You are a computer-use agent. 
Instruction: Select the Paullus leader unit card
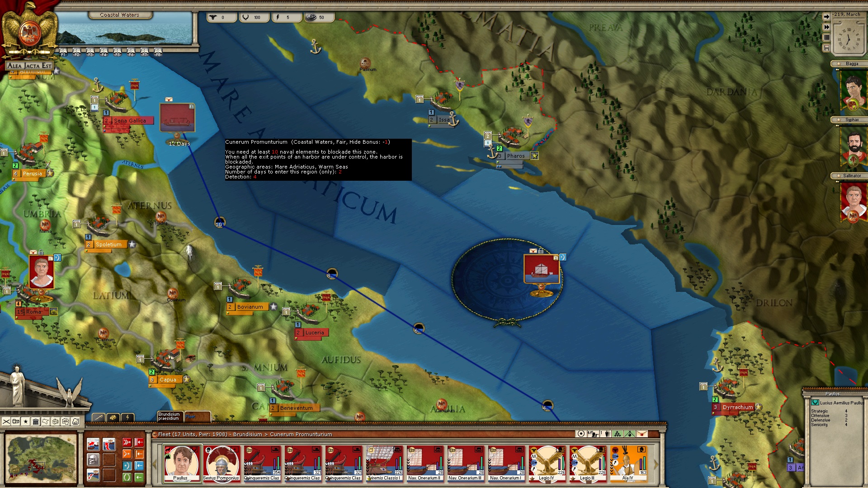click(x=182, y=463)
